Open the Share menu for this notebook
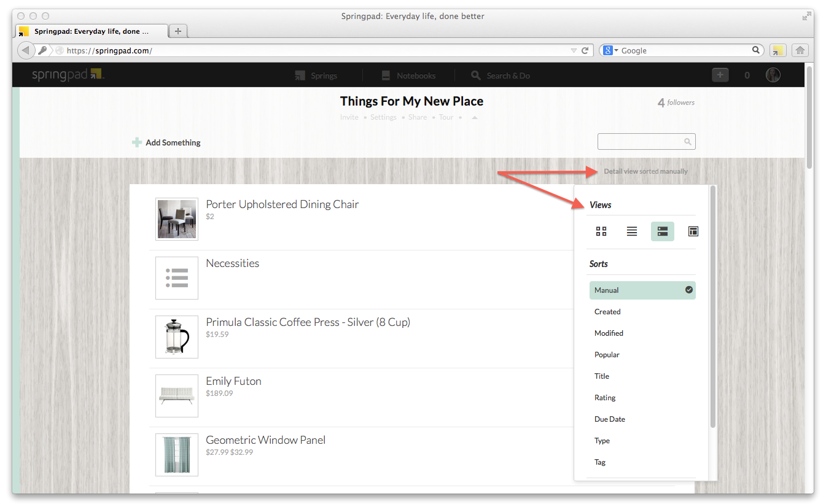Screen dimensions: 826x504 point(417,117)
